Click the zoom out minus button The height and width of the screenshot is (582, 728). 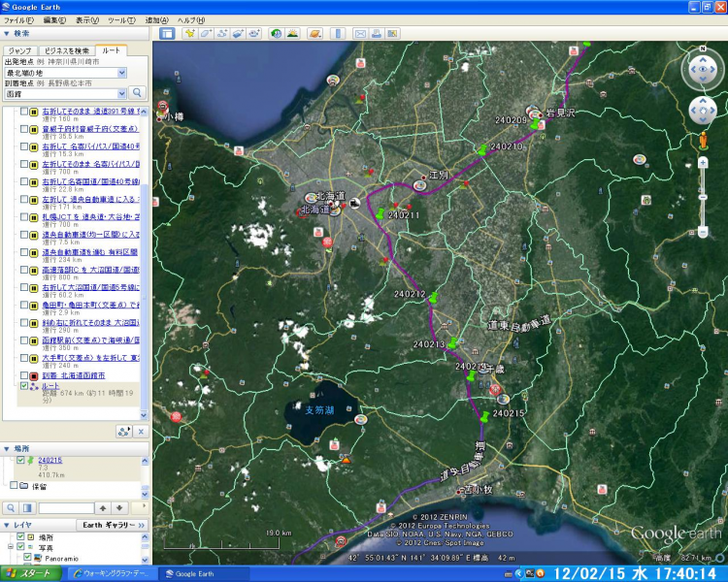coord(703,232)
